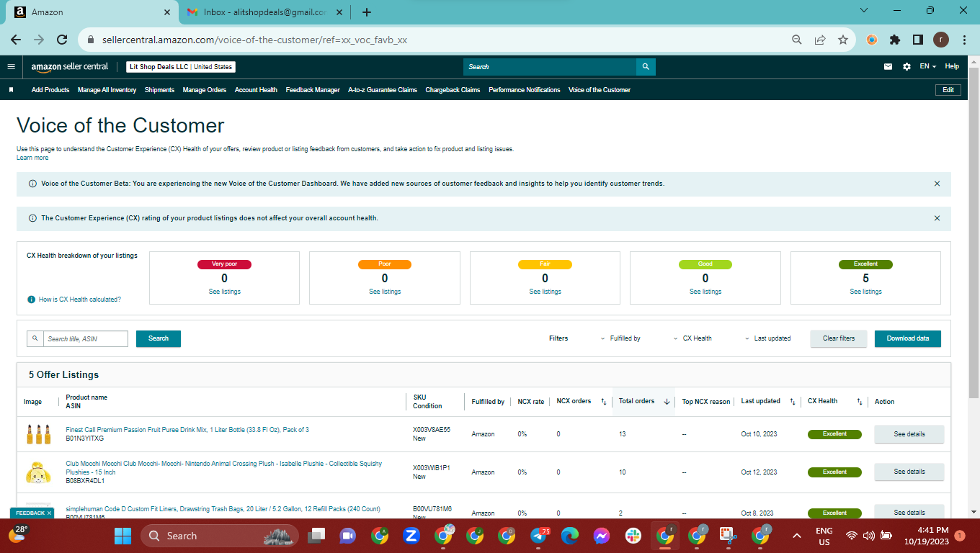
Task: Open the Chrome extensions puzzle icon
Action: [x=895, y=40]
